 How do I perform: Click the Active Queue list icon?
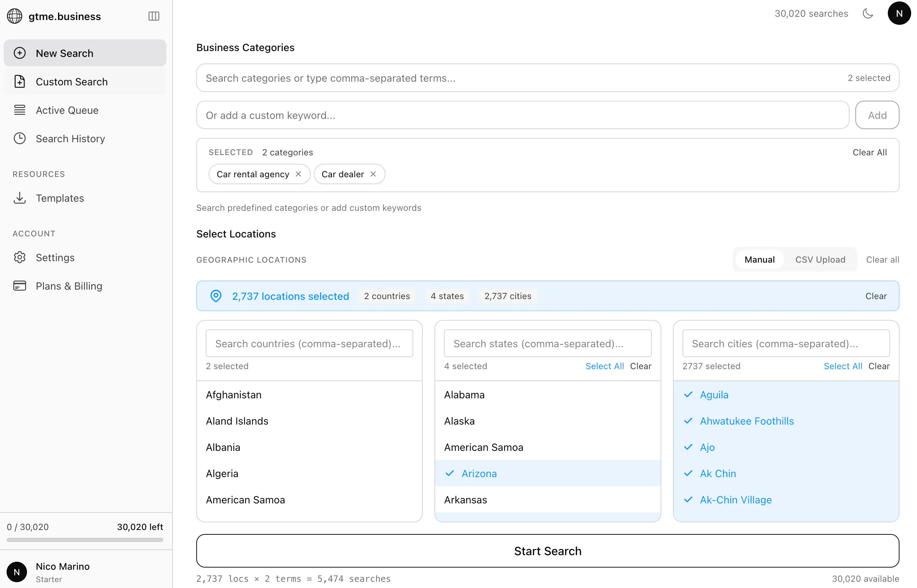(x=20, y=110)
